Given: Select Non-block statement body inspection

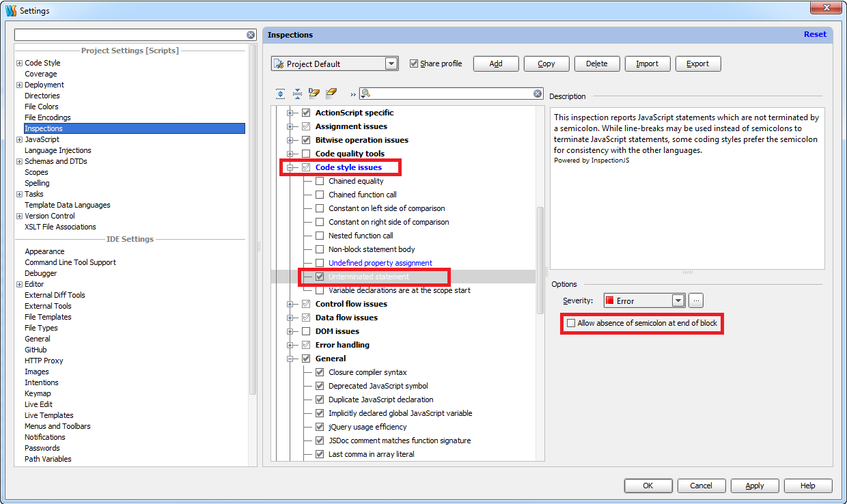Looking at the screenshot, I should [372, 249].
